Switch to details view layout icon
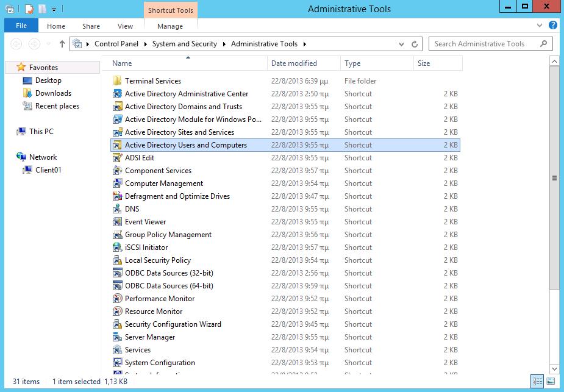 point(538,381)
